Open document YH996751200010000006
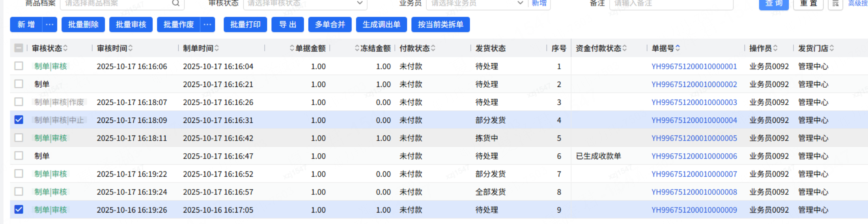 tap(694, 156)
